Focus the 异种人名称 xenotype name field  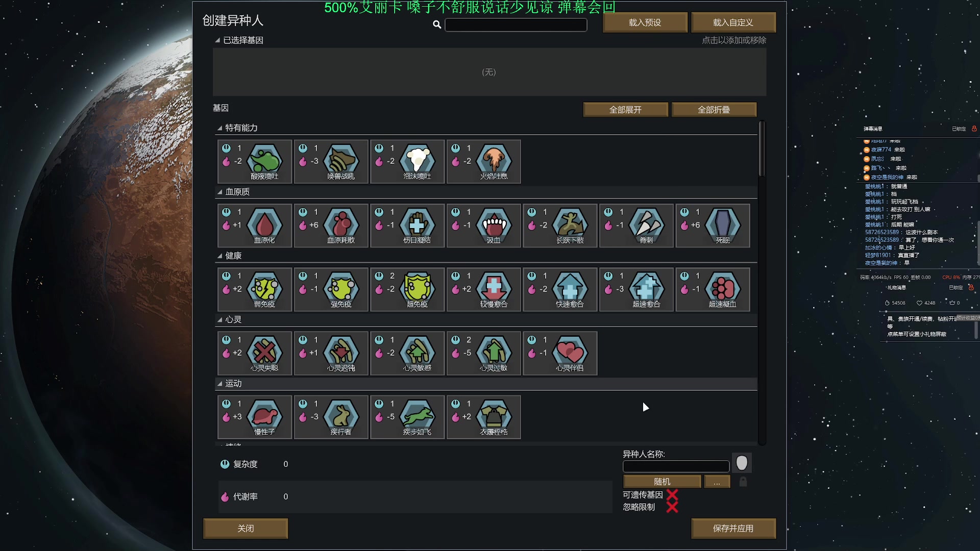pos(676,466)
